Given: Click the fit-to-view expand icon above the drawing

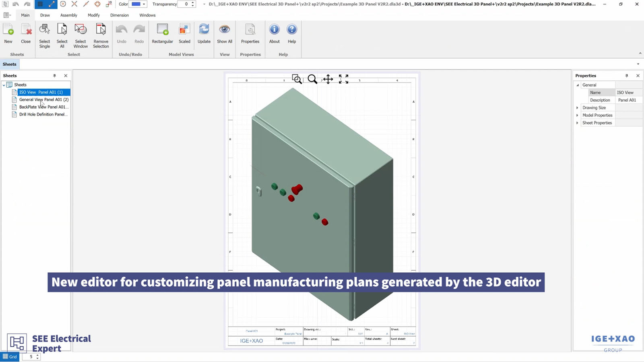Looking at the screenshot, I should coord(343,79).
